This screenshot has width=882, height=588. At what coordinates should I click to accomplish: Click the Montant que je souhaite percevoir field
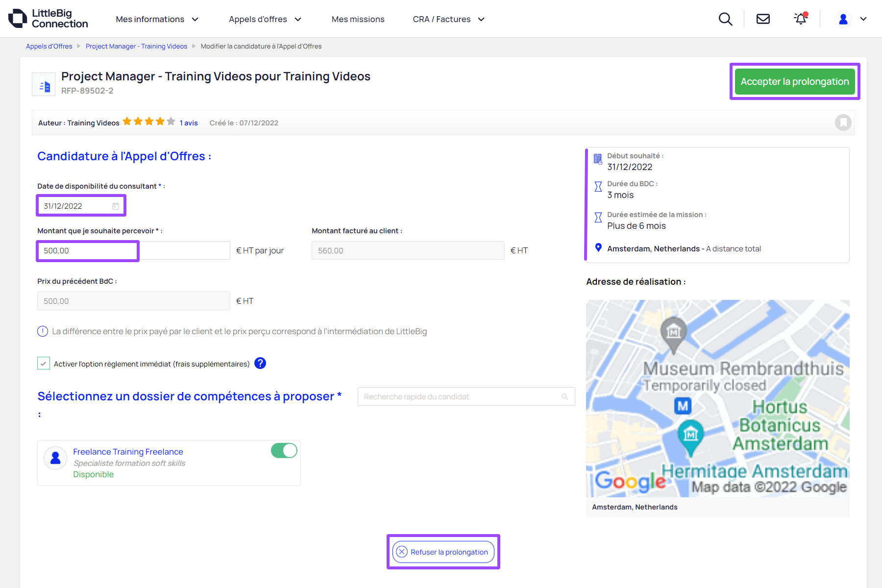point(134,250)
